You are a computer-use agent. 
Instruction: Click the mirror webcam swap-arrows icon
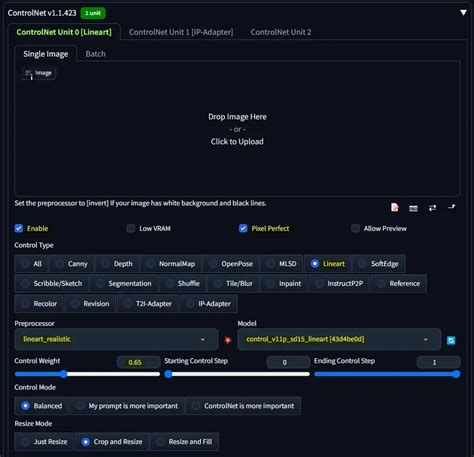(x=432, y=208)
